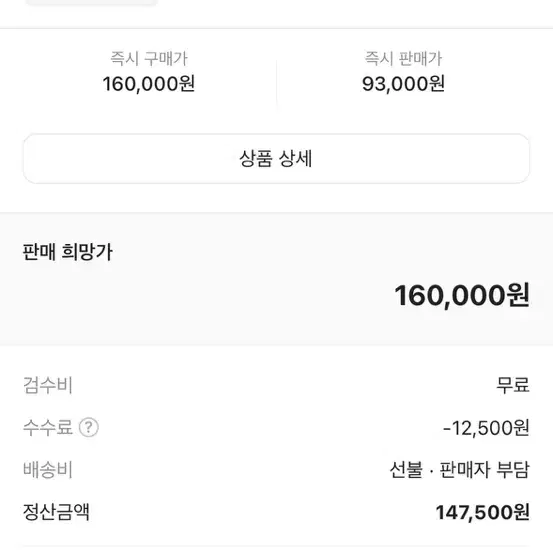Click the 검수비 label
Image resolution: width=553 pixels, height=553 pixels.
tap(48, 385)
